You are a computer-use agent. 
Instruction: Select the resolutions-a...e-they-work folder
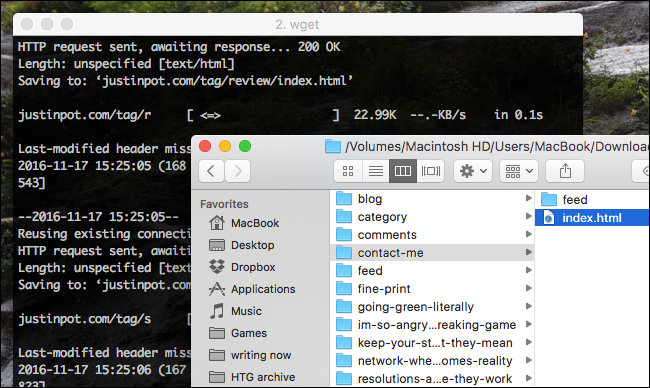[432, 378]
